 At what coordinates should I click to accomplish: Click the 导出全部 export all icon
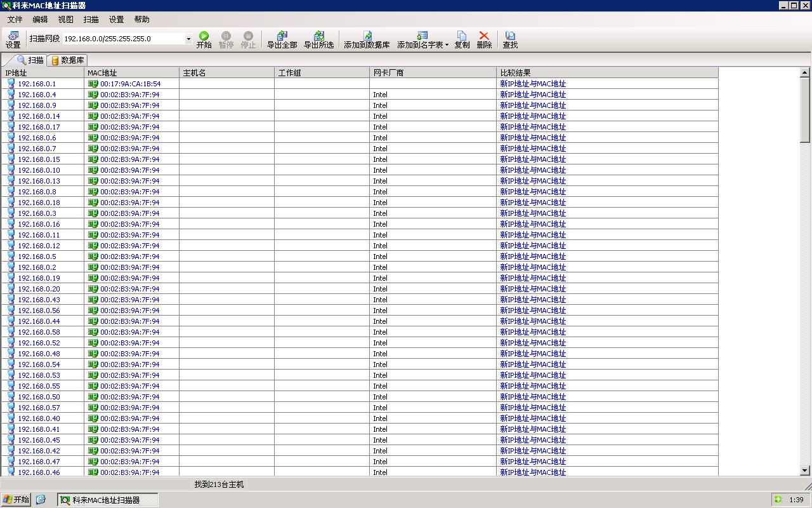(x=282, y=39)
